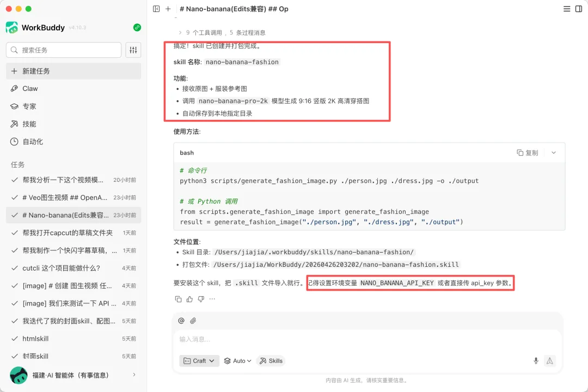Expand the 9 个工具调用 details chevron
588x392 pixels.
coord(180,33)
